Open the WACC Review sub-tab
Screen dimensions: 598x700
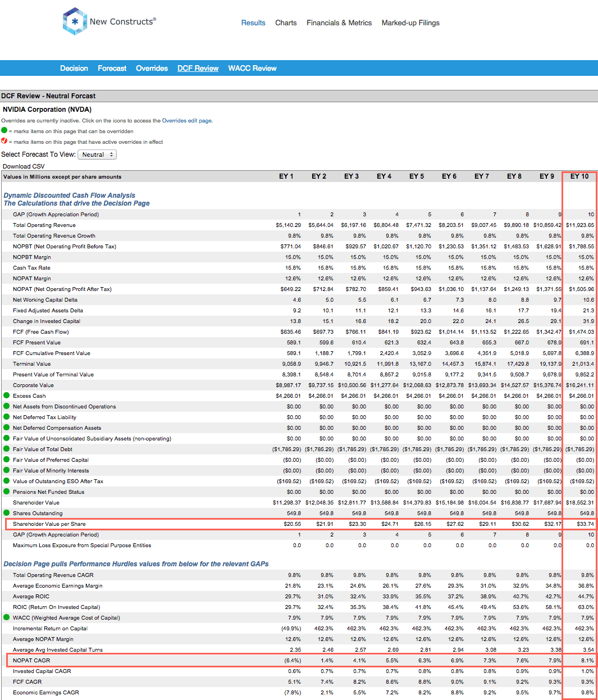click(x=252, y=69)
